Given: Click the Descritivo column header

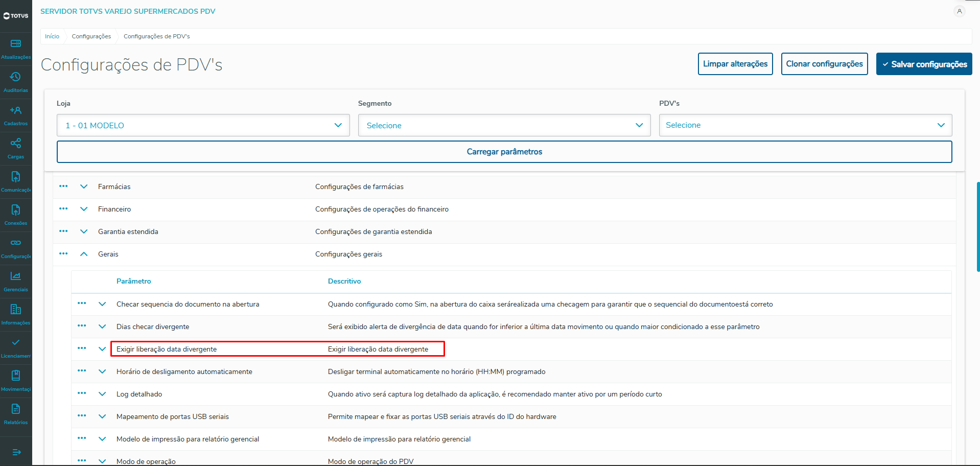Looking at the screenshot, I should (344, 281).
